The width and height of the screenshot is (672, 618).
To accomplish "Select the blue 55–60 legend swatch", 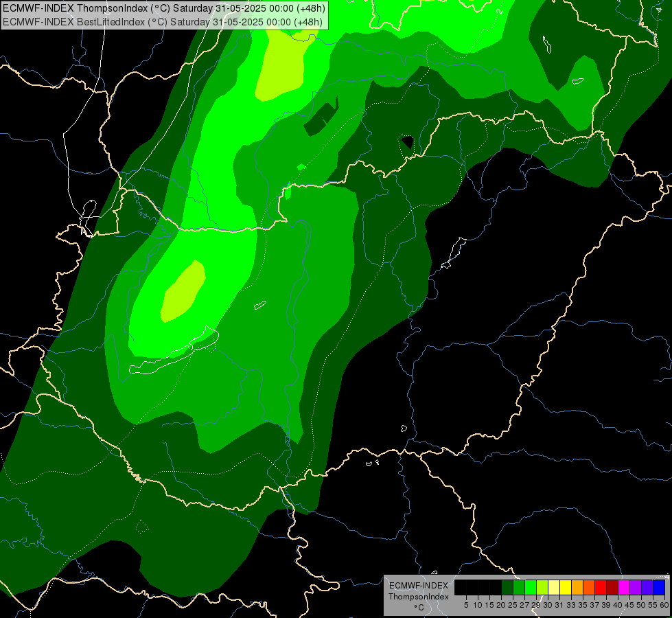I will point(659,587).
